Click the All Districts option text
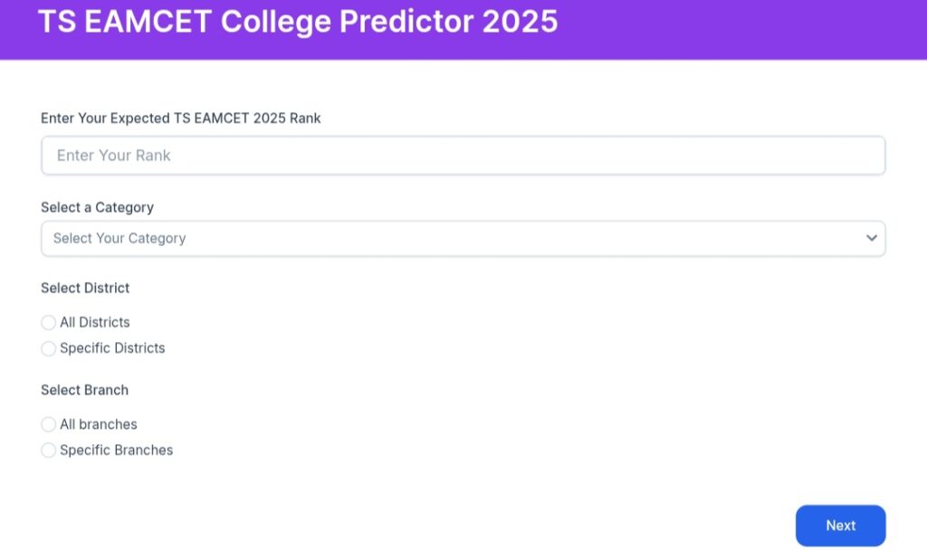 click(x=95, y=323)
